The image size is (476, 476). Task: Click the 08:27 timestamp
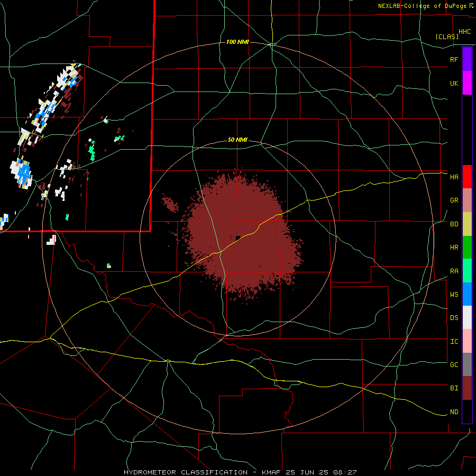point(344,472)
